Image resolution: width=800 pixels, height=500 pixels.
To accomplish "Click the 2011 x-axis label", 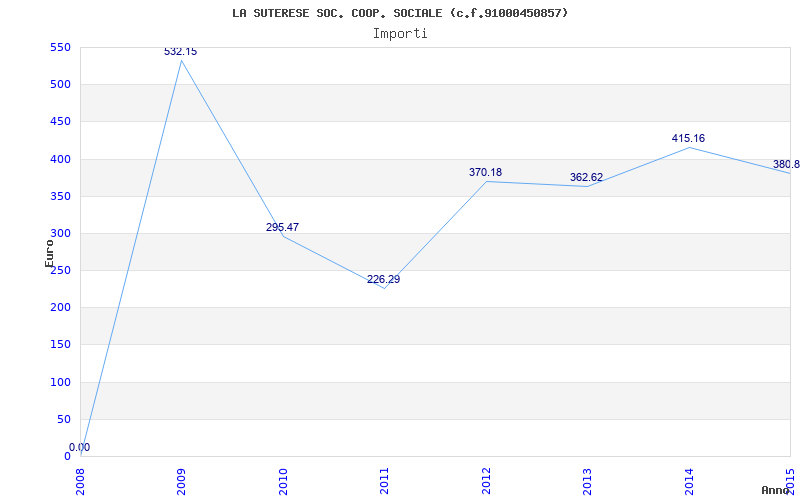I will (384, 481).
